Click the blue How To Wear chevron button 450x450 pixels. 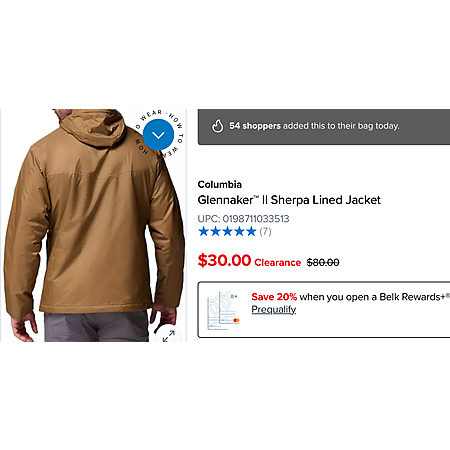pos(158,135)
